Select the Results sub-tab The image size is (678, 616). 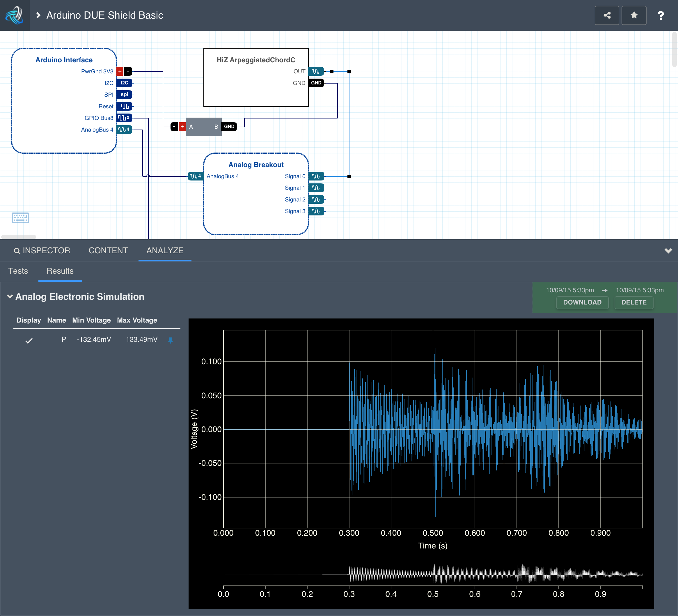click(60, 271)
